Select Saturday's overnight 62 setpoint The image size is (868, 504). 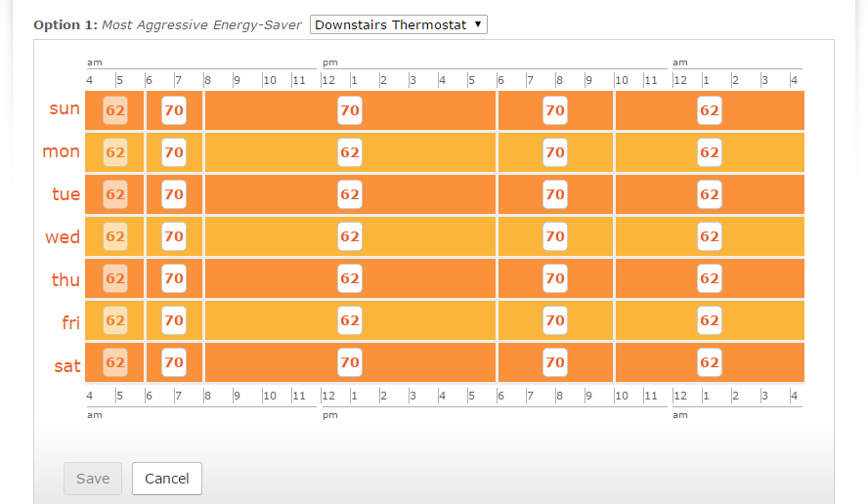tap(710, 362)
